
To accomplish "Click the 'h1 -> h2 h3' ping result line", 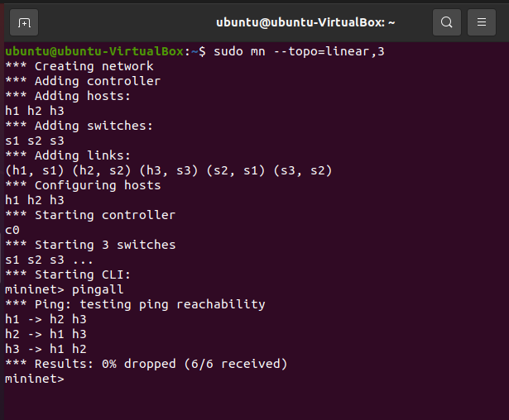I will tap(46, 319).
